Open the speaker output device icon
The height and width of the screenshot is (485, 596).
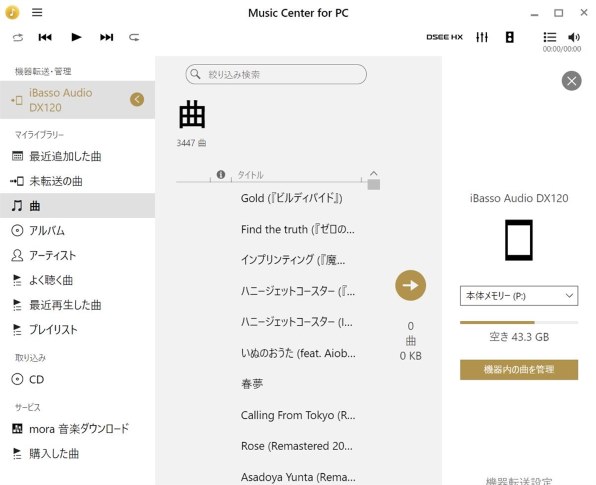click(510, 37)
